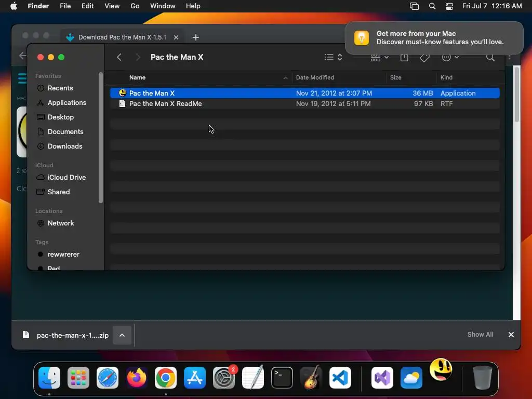Image resolution: width=532 pixels, height=399 pixels.
Task: Open the App Store Dock icon
Action: coord(195,378)
